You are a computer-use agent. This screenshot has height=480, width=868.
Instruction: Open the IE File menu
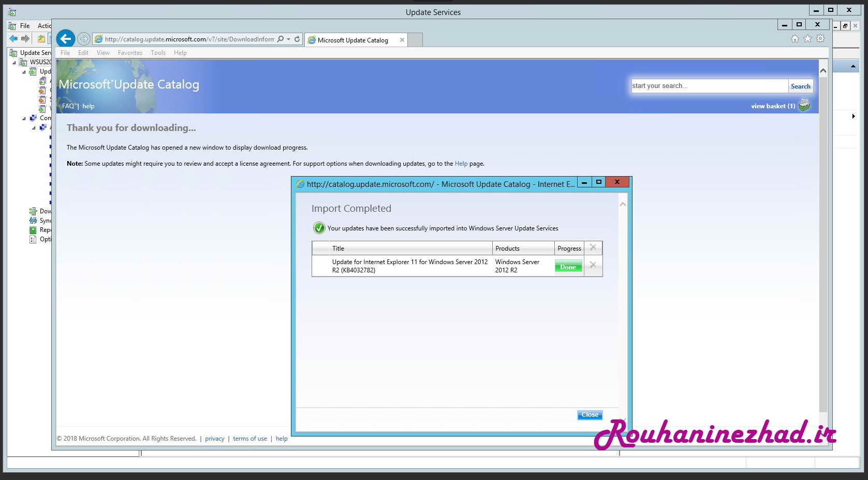pos(65,53)
